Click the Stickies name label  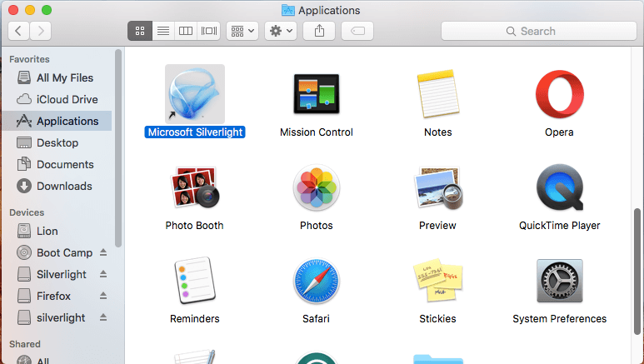pyautogui.click(x=437, y=319)
